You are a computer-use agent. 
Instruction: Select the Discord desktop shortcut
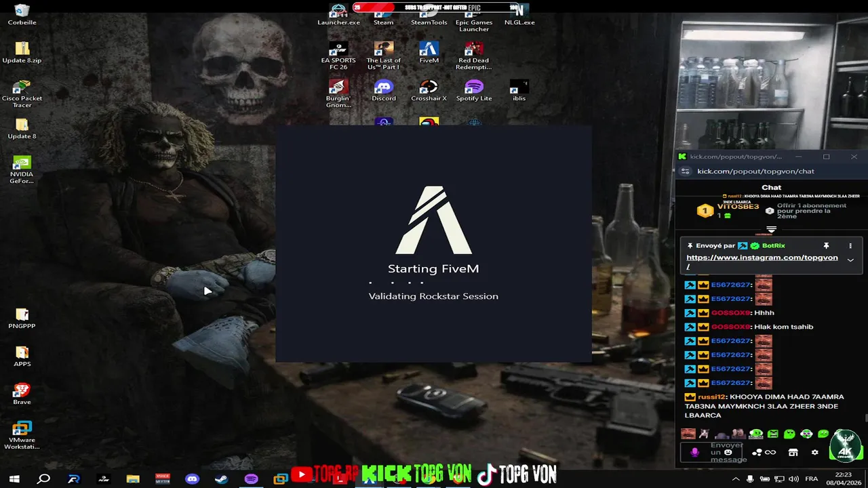point(383,90)
